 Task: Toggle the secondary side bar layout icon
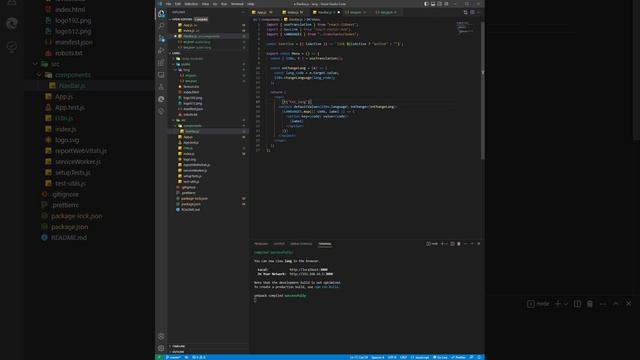coord(440,4)
